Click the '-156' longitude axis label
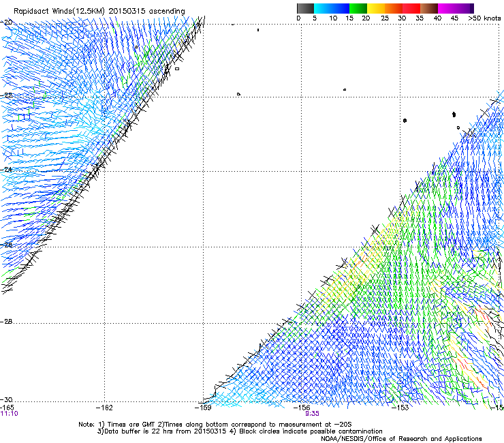The width and height of the screenshot is (504, 443). 302,408
